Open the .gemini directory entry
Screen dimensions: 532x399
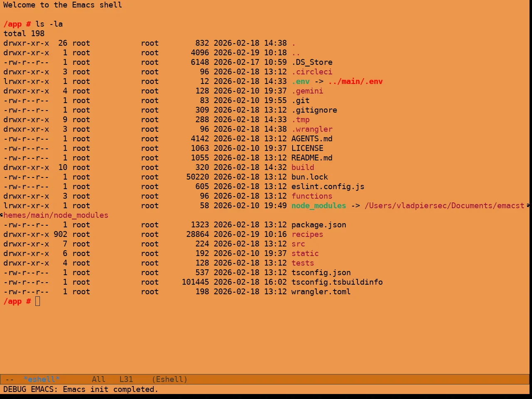tap(308, 91)
